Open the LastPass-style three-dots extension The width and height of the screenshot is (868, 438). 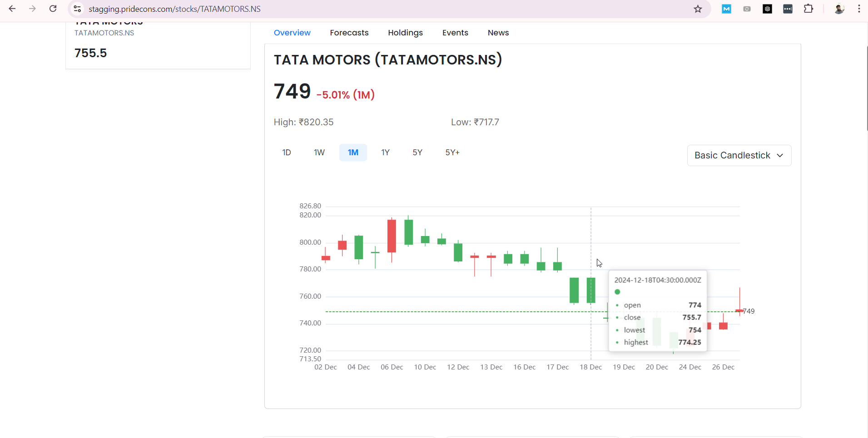(788, 9)
